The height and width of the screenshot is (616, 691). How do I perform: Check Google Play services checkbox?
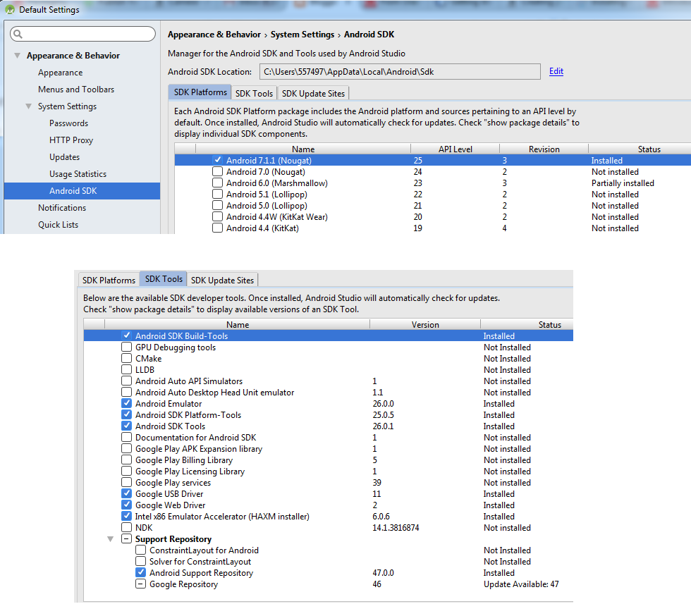(126, 482)
